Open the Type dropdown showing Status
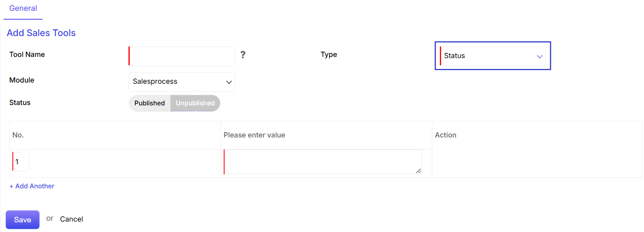 click(x=493, y=56)
